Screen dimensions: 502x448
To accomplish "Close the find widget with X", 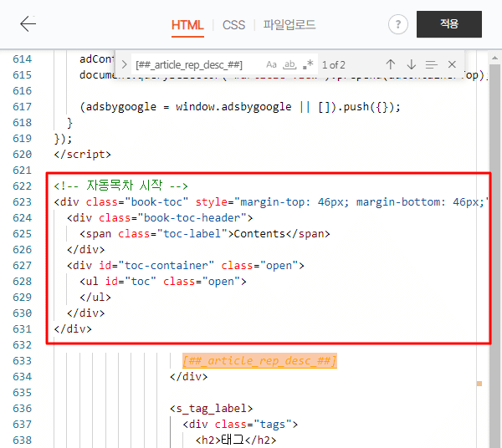I will click(452, 64).
